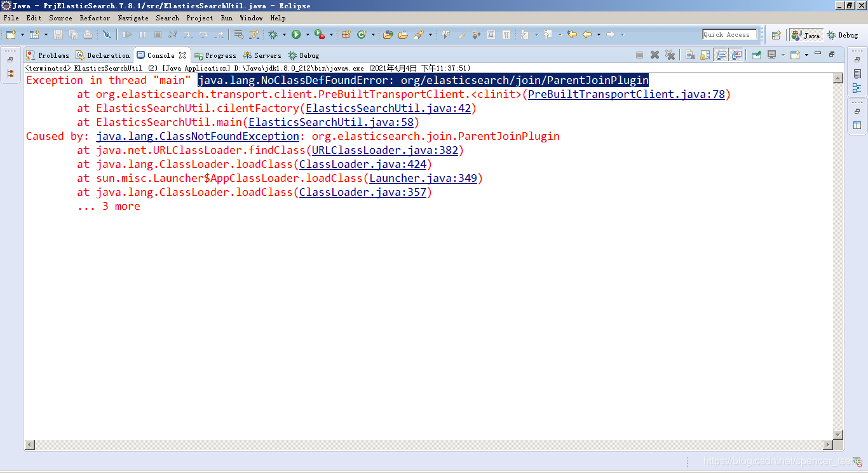Run the last launched application

tap(296, 35)
